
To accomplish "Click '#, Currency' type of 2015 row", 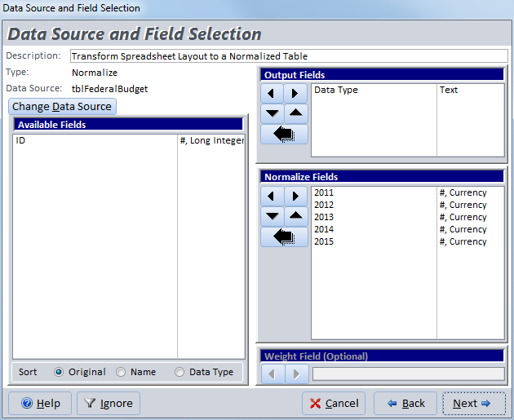I will point(463,241).
